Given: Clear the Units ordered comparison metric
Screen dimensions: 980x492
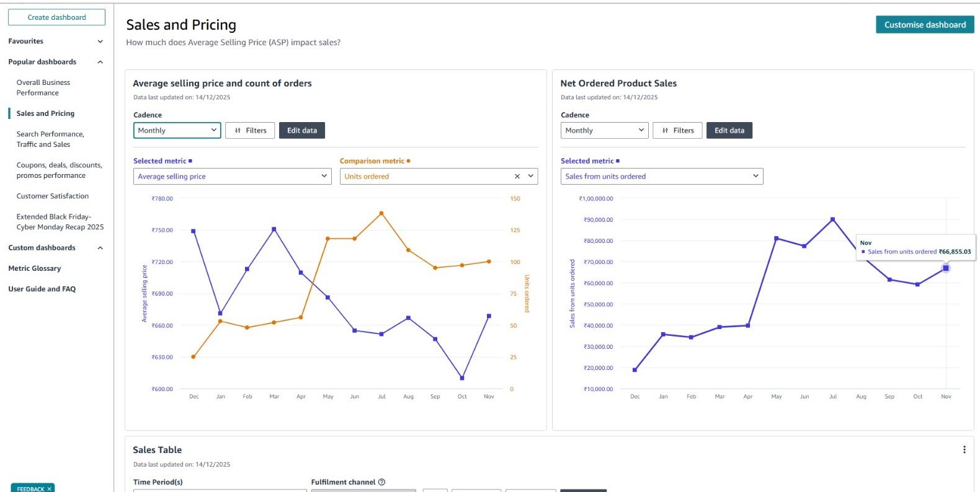Looking at the screenshot, I should click(x=517, y=177).
